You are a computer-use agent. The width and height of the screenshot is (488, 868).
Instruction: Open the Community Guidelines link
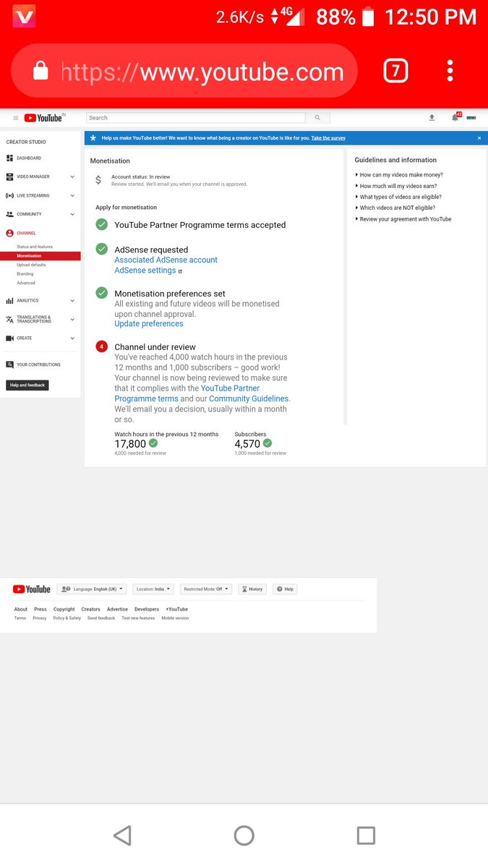249,399
